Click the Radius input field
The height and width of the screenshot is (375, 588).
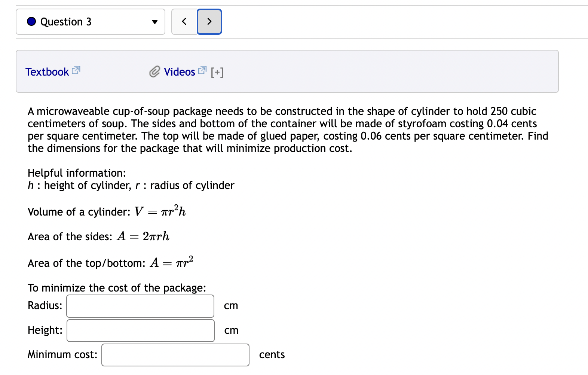(140, 306)
